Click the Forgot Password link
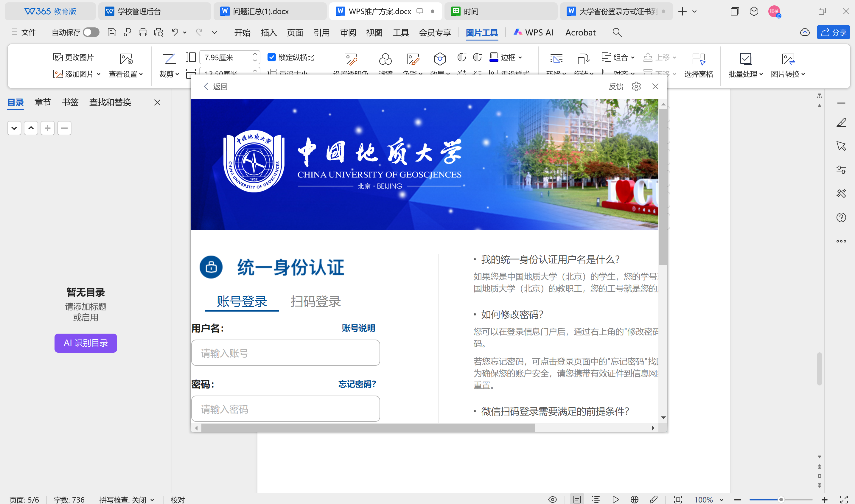 pos(357,384)
